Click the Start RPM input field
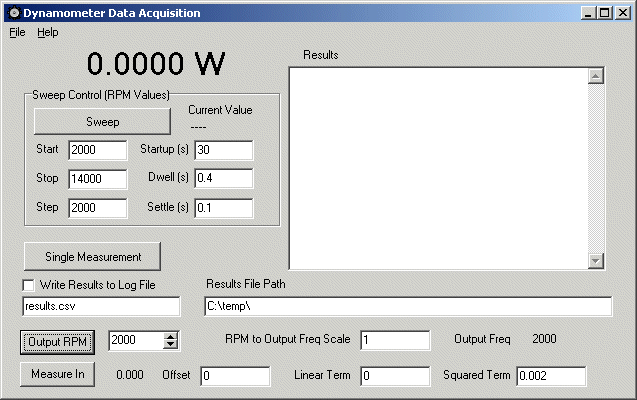The image size is (637, 400). coord(97,150)
